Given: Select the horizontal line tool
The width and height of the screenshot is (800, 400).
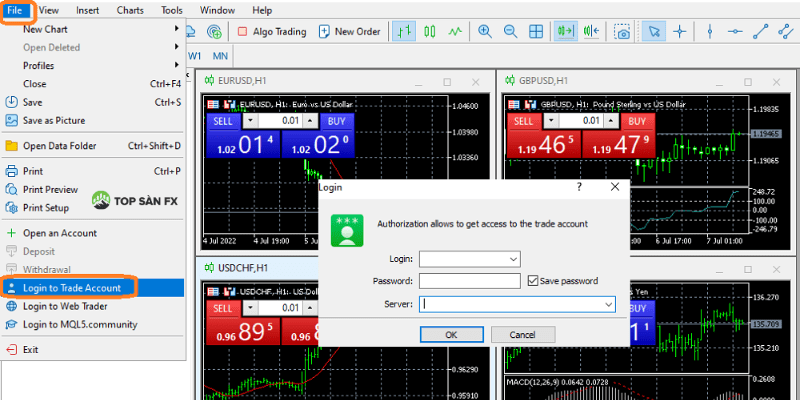Looking at the screenshot, I should (x=735, y=32).
